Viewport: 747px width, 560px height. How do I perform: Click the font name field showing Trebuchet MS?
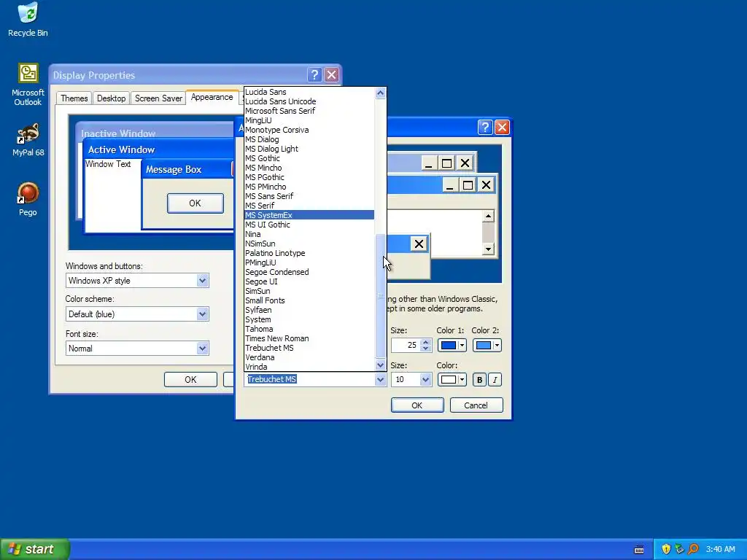pos(309,379)
